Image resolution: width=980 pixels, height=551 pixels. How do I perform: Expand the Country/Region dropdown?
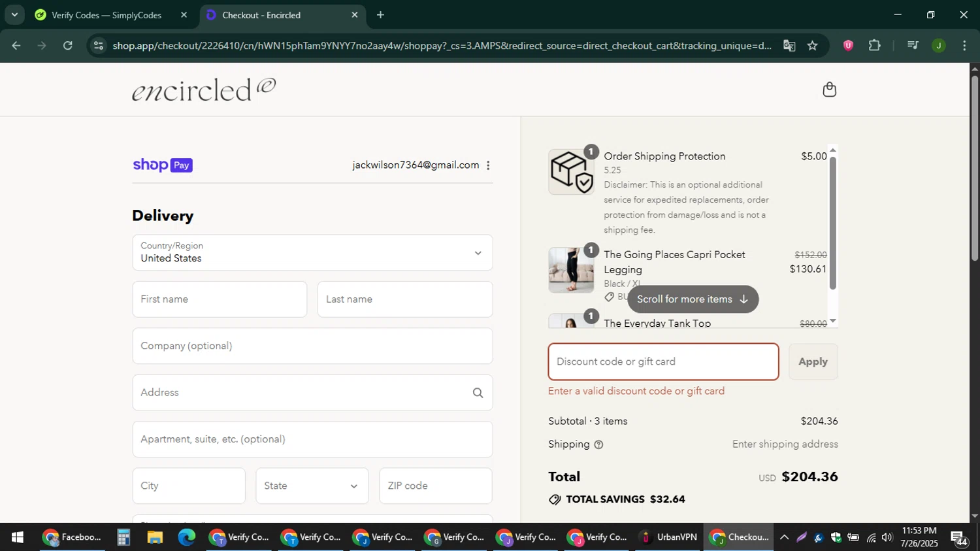[x=312, y=253]
